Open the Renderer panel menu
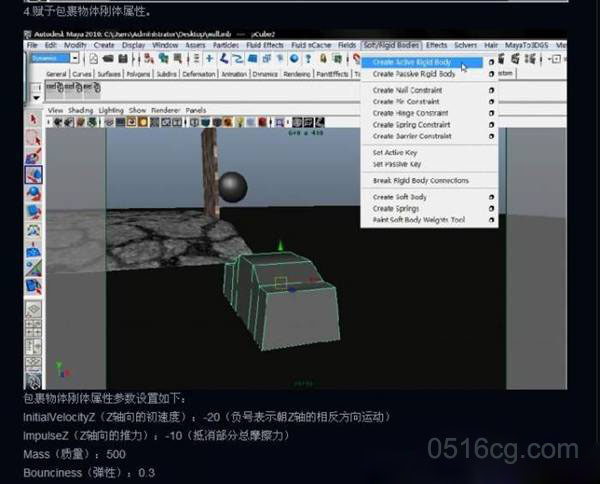This screenshot has height=484, width=600. [x=165, y=111]
